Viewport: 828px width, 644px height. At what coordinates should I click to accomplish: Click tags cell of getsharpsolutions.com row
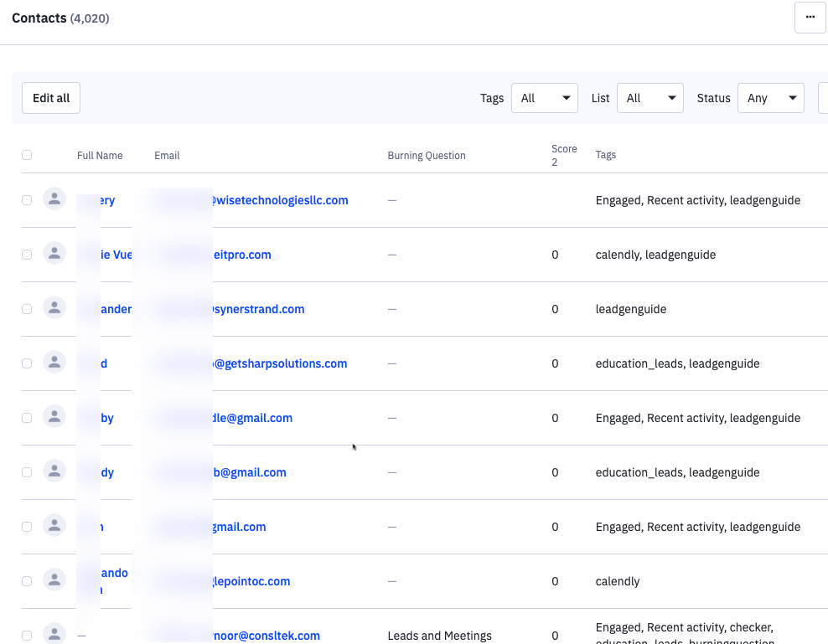[x=677, y=363]
